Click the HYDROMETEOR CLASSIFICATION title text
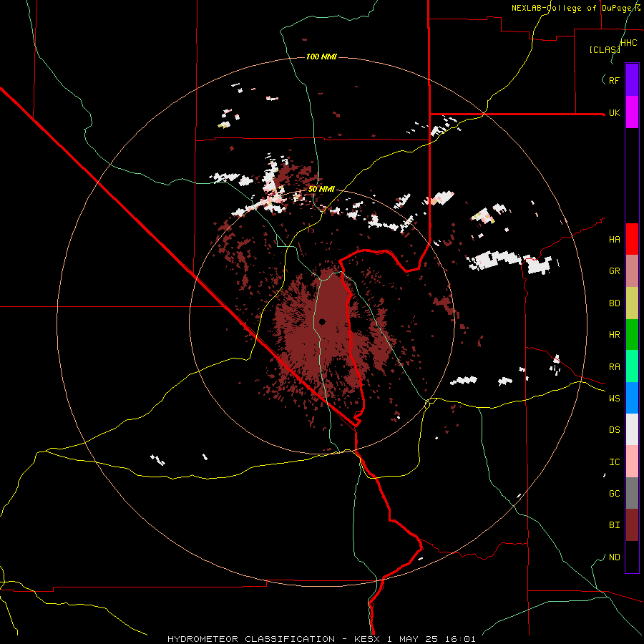 point(251,639)
